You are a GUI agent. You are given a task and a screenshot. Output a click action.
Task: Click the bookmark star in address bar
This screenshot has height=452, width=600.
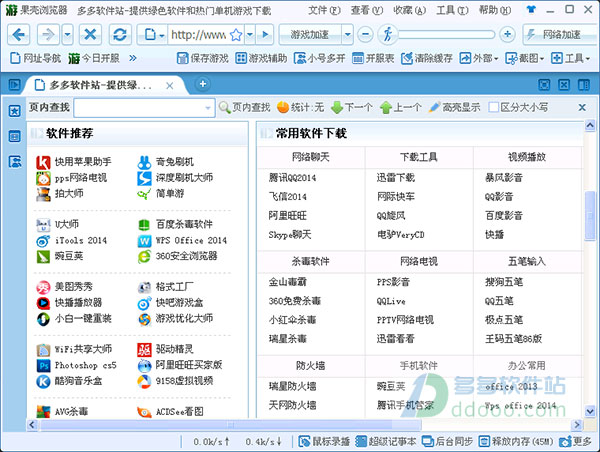click(236, 34)
